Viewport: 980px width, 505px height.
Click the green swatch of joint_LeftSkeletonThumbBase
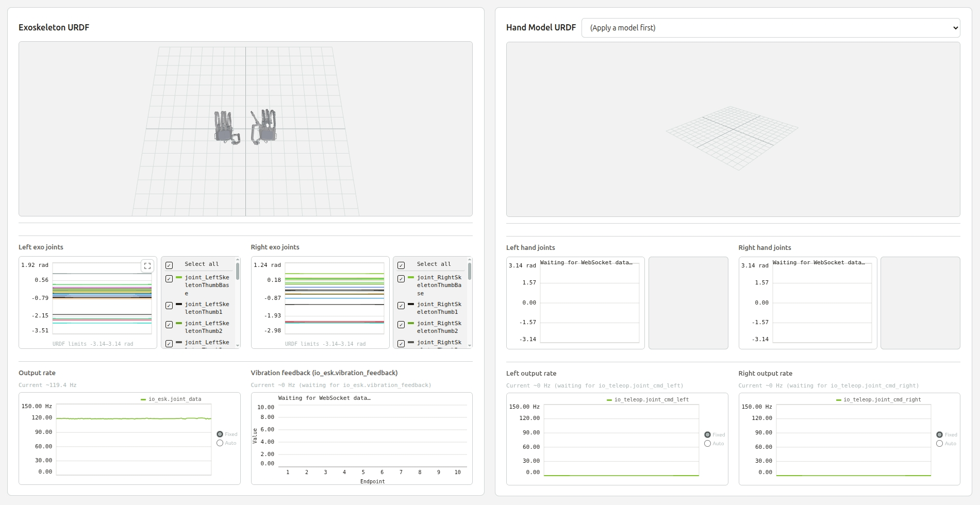tap(179, 277)
